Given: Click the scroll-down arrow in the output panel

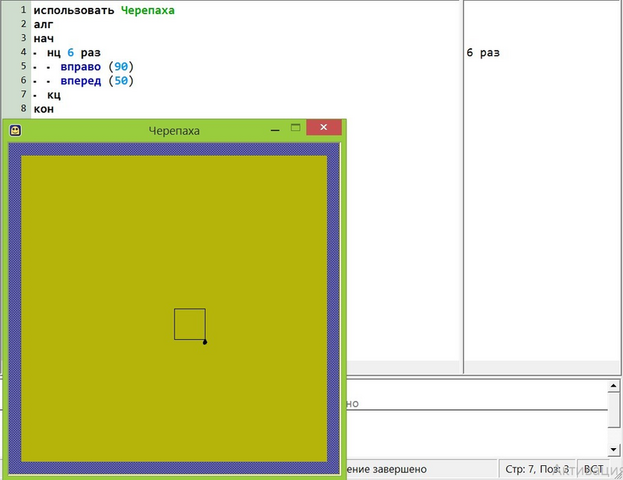Looking at the screenshot, I should 613,449.
